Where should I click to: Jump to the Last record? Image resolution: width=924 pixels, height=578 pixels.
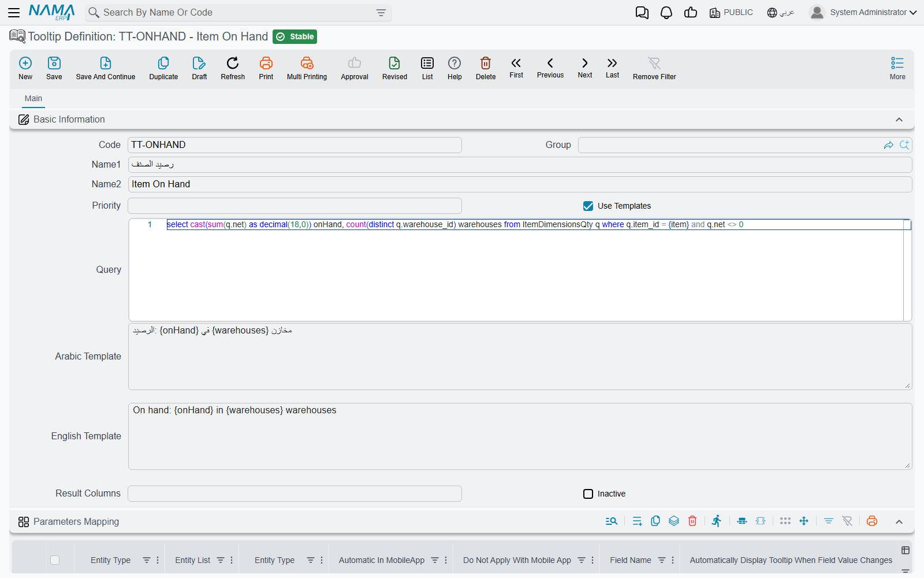click(x=612, y=63)
